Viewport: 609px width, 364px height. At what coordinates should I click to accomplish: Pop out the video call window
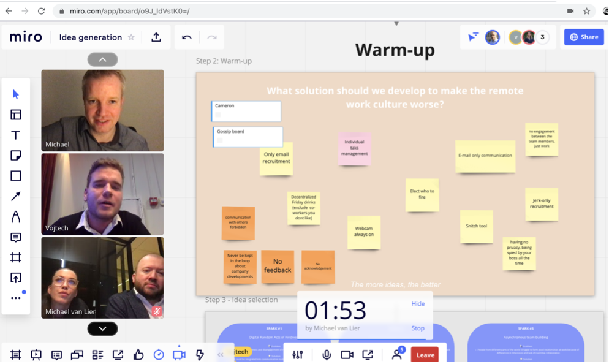[x=368, y=355]
